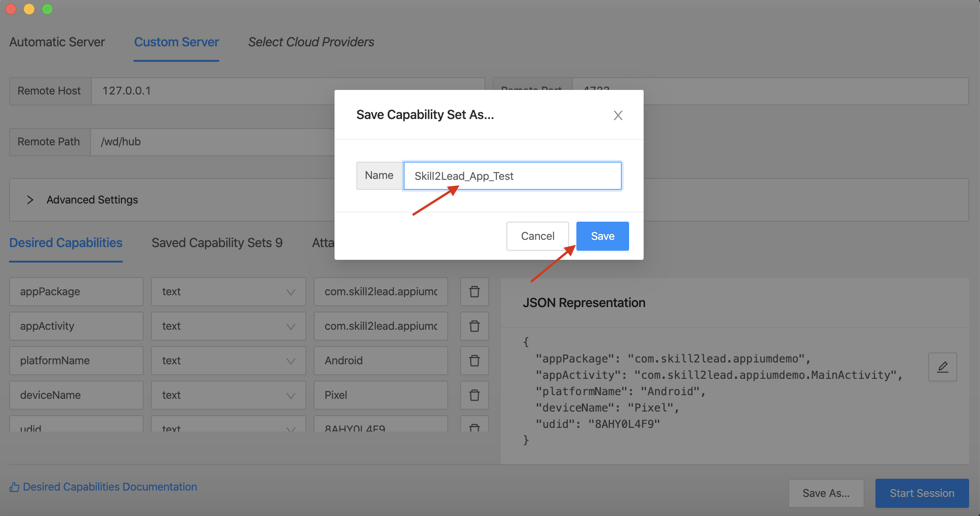The width and height of the screenshot is (980, 516).
Task: Close the Save Capability Set dialog
Action: point(618,115)
